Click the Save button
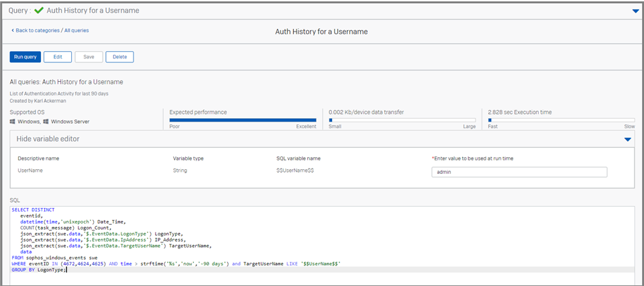The height and width of the screenshot is (286, 644). 89,56
